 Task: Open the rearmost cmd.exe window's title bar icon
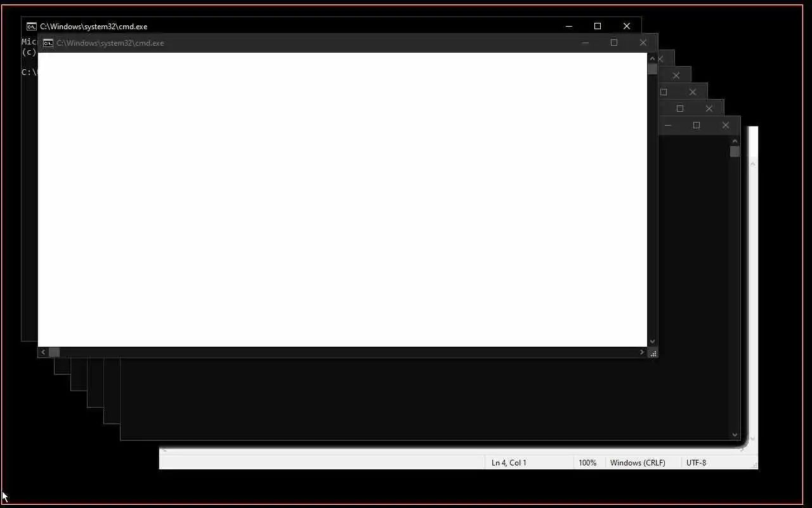pyautogui.click(x=31, y=27)
